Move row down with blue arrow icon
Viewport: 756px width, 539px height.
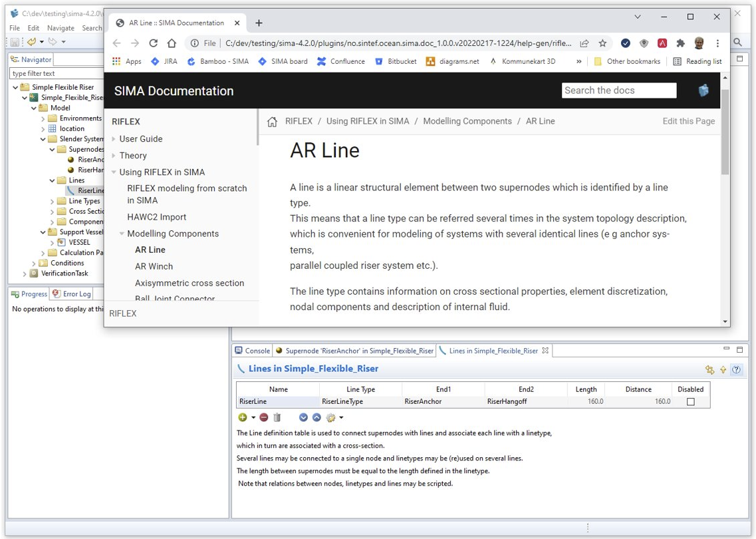click(x=303, y=417)
